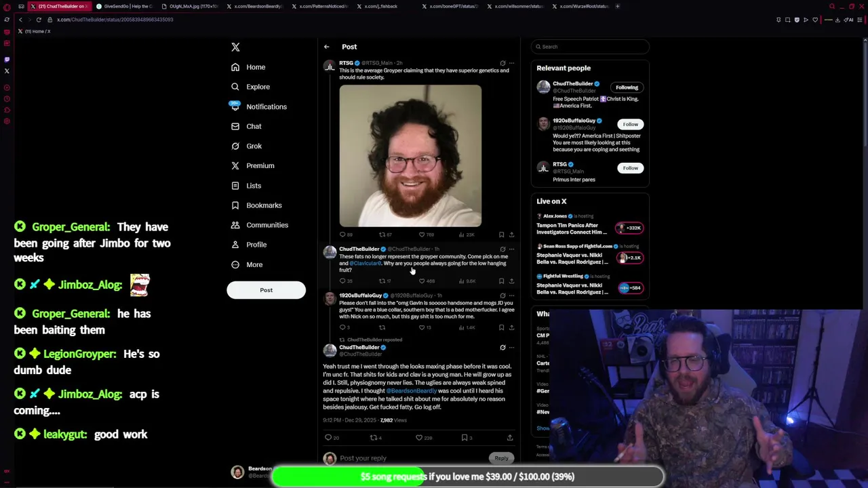This screenshot has height=488, width=868.
Task: Share ChudTheBuilder's 'These fats' comment
Action: point(511,281)
